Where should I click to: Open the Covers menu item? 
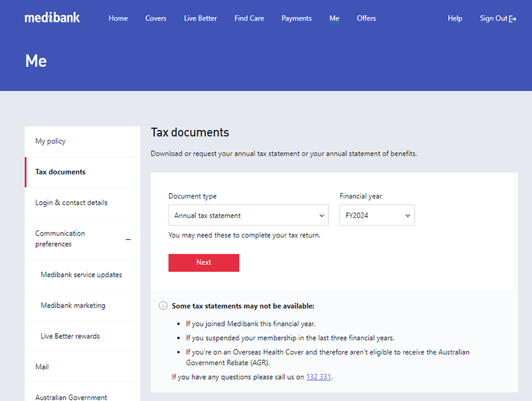coord(156,18)
